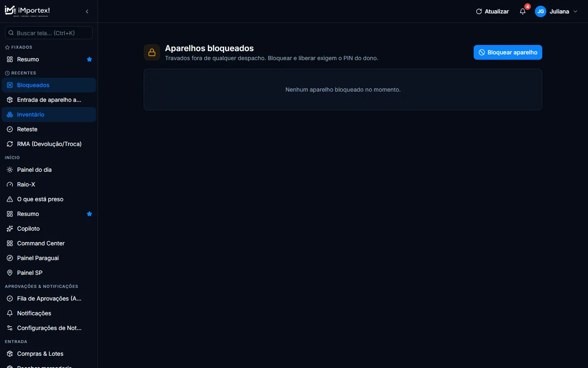Launch Copiloto via its sparkle icon
Screen dimensions: 588x368
pyautogui.click(x=10, y=229)
